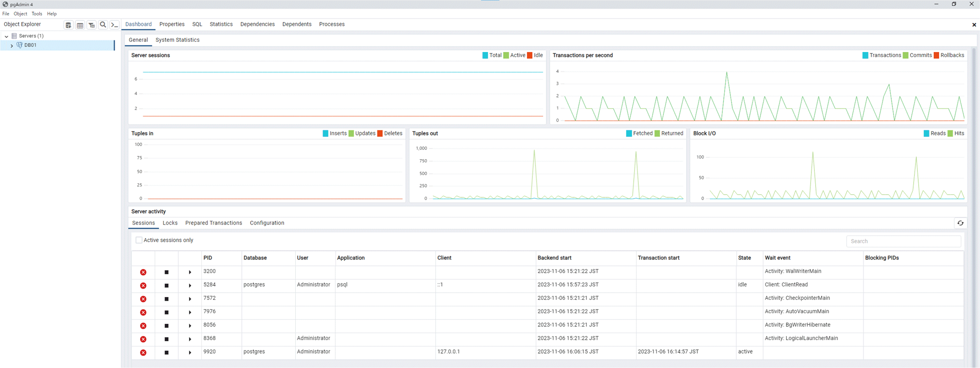Toggle the Rollbacks legend color swatch

pos(936,55)
